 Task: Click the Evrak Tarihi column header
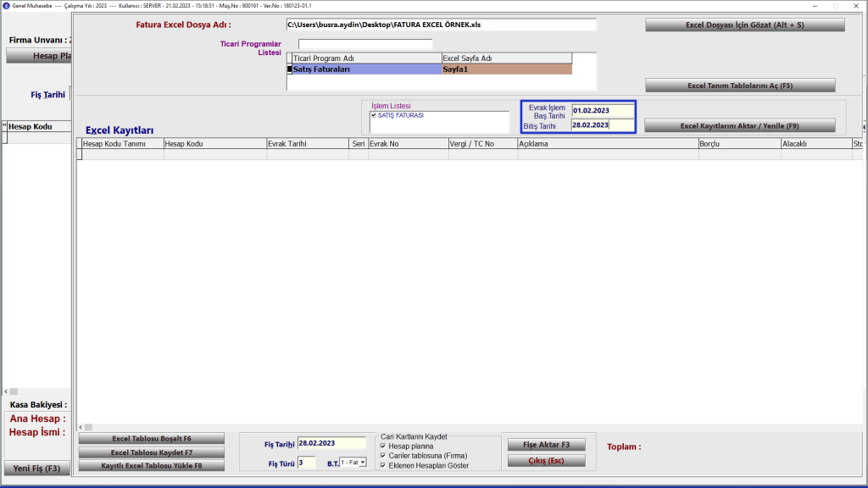coord(308,144)
